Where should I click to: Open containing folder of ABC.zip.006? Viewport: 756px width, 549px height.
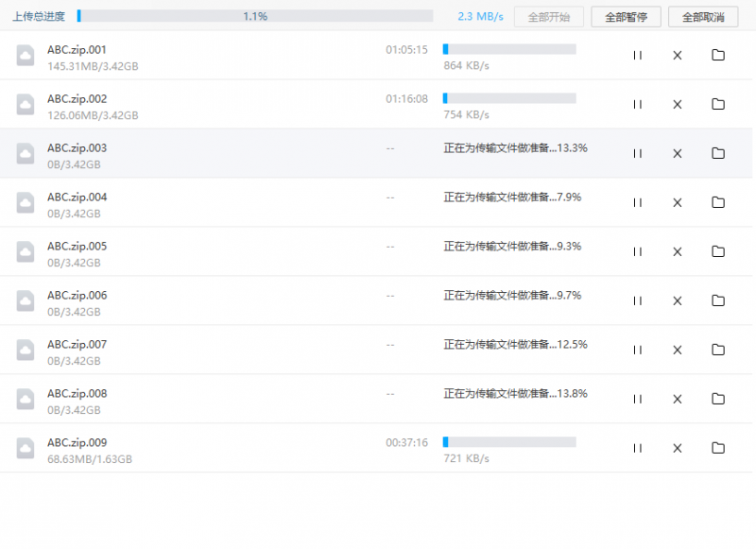tap(718, 300)
